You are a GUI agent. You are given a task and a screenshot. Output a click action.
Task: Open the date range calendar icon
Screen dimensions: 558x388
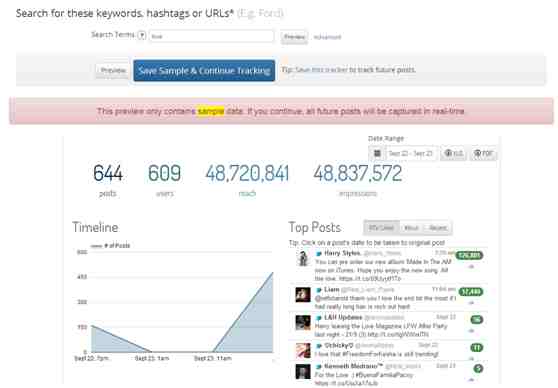[377, 153]
